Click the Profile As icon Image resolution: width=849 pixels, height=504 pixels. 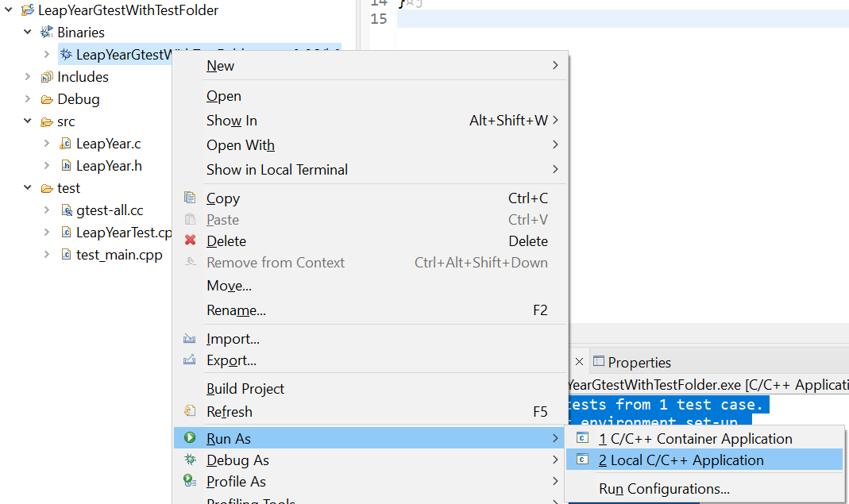click(190, 480)
